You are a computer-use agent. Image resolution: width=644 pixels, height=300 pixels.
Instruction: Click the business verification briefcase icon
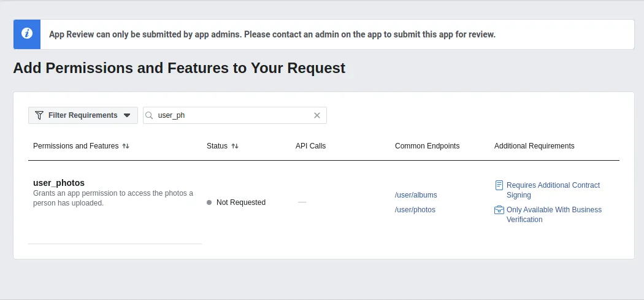coord(499,210)
